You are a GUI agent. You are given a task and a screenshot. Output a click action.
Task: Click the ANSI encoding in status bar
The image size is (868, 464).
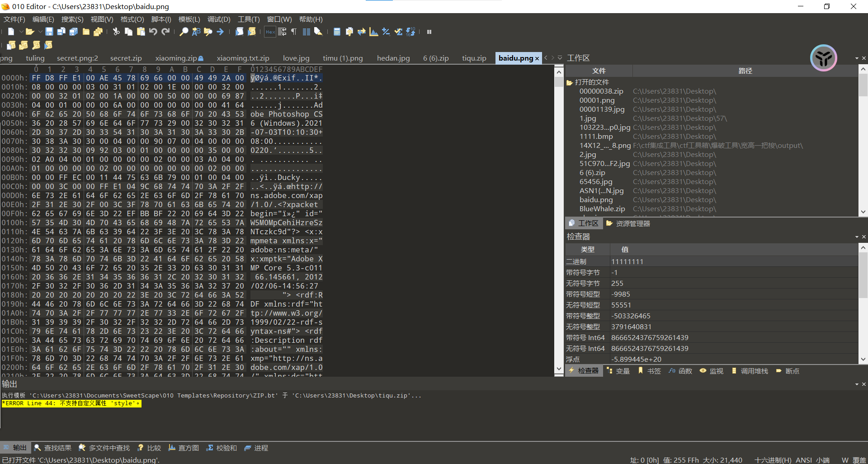tap(804, 460)
